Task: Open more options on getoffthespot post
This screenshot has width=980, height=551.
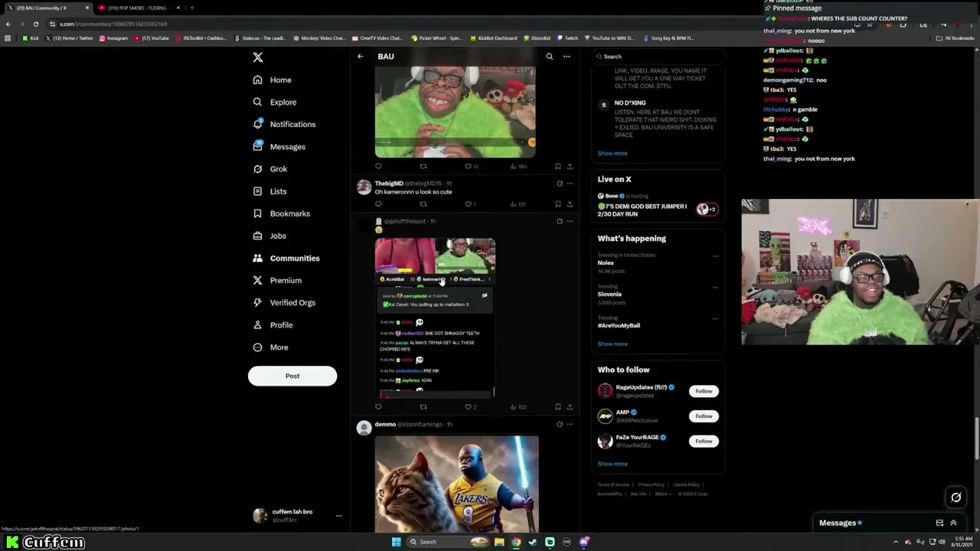Action: (x=570, y=221)
